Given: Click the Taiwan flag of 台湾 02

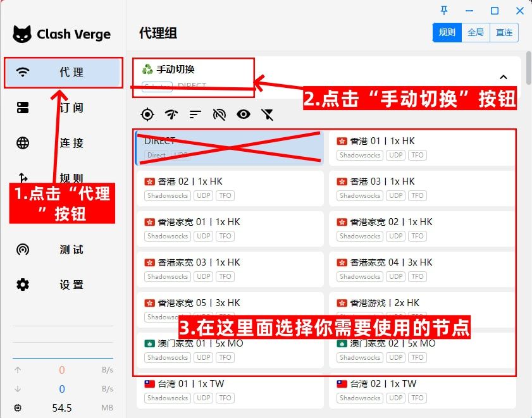Looking at the screenshot, I should [x=342, y=384].
